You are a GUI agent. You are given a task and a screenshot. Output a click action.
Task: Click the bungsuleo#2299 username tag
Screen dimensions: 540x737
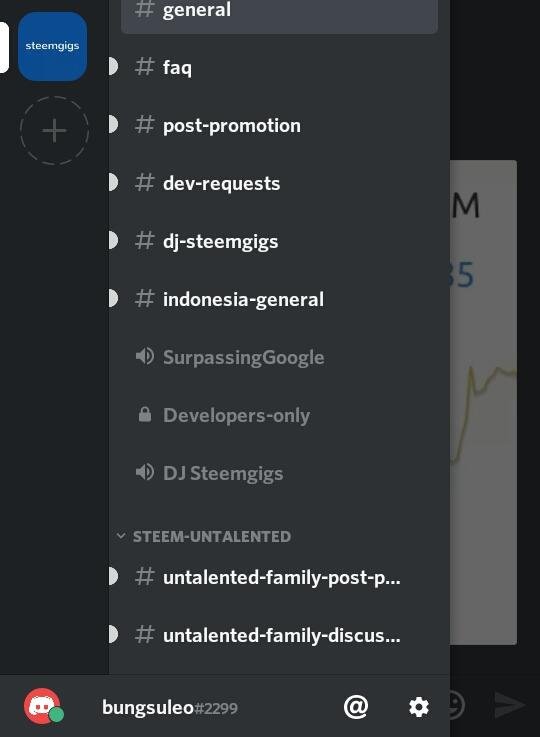[x=170, y=707]
